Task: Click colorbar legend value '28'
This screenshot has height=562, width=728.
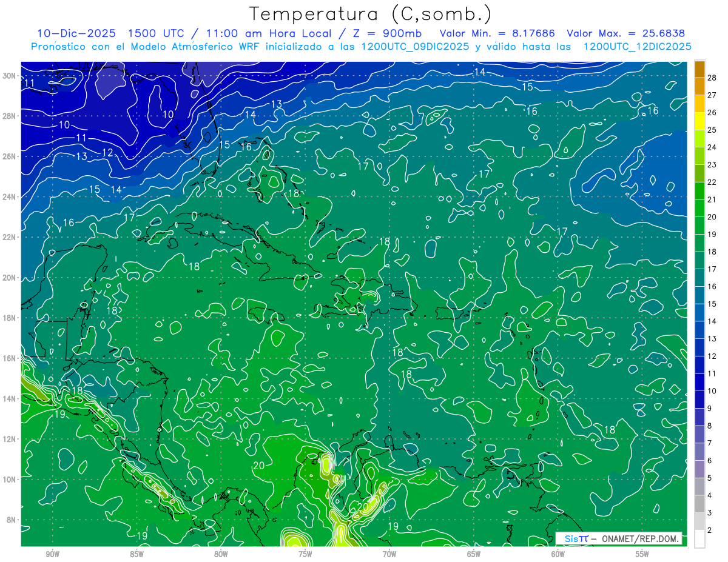Action: click(x=712, y=77)
